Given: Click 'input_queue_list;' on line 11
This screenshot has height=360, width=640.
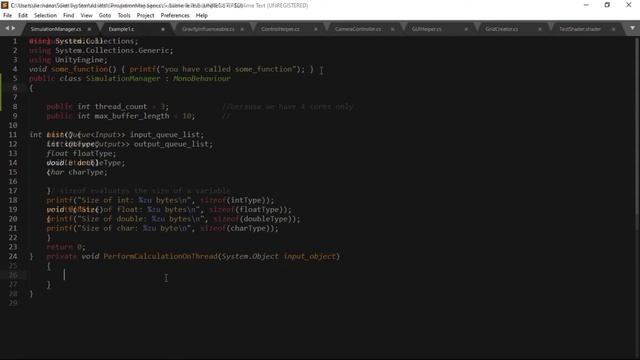Looking at the screenshot, I should point(167,135).
